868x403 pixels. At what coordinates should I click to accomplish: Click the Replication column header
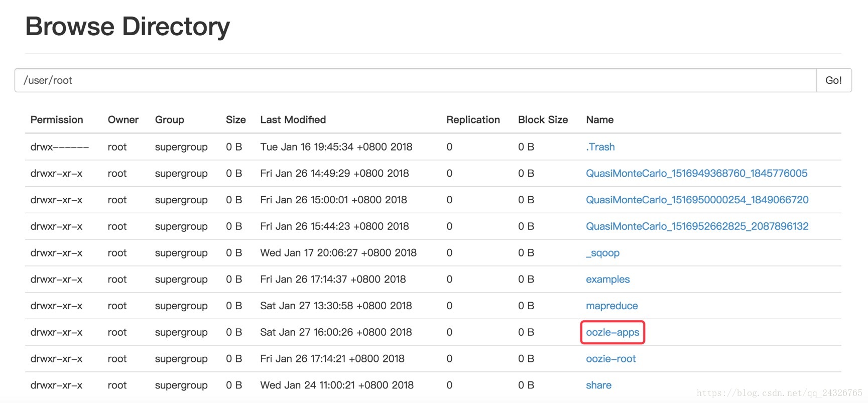pyautogui.click(x=473, y=120)
